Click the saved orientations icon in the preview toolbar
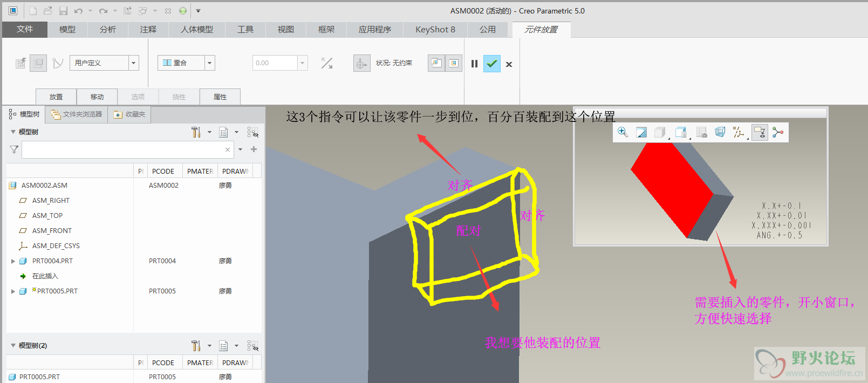 [681, 132]
